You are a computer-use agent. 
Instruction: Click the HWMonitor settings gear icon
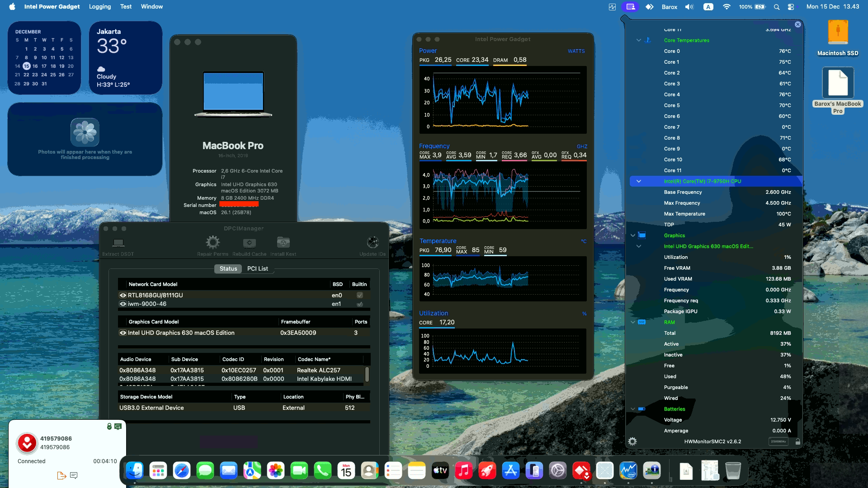632,441
